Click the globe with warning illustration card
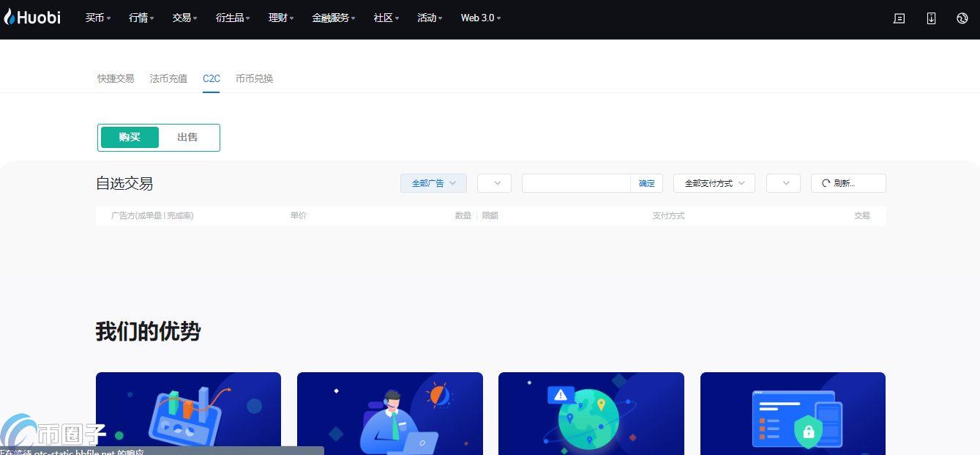This screenshot has width=980, height=455. tap(591, 413)
